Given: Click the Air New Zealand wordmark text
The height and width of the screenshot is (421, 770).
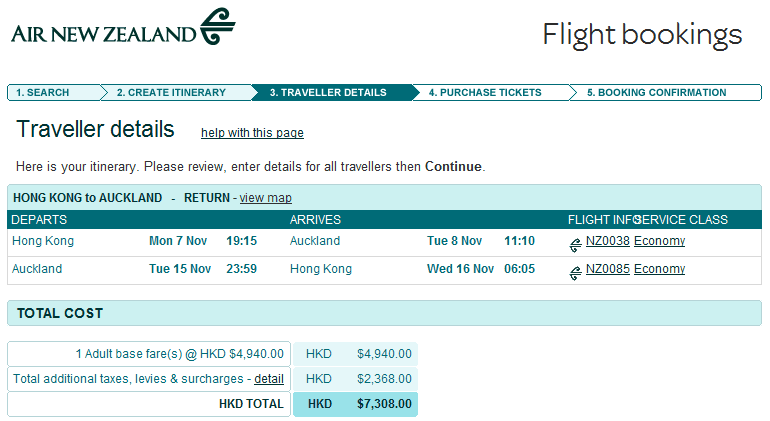Looking at the screenshot, I should coord(104,35).
